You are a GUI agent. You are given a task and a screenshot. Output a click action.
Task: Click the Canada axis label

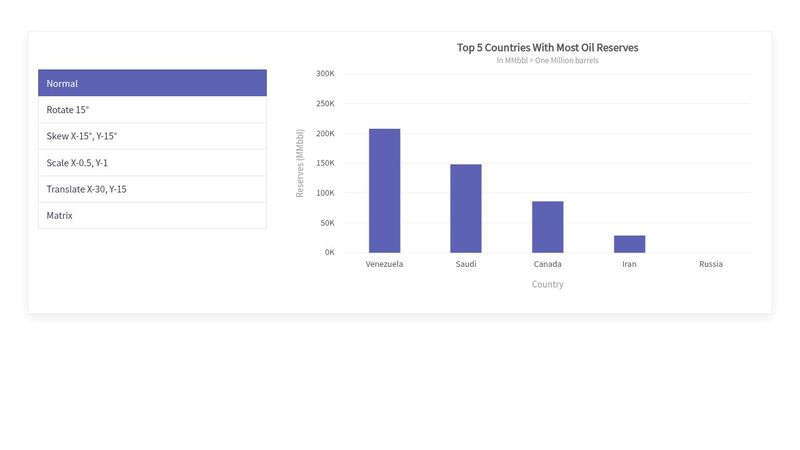click(x=547, y=264)
